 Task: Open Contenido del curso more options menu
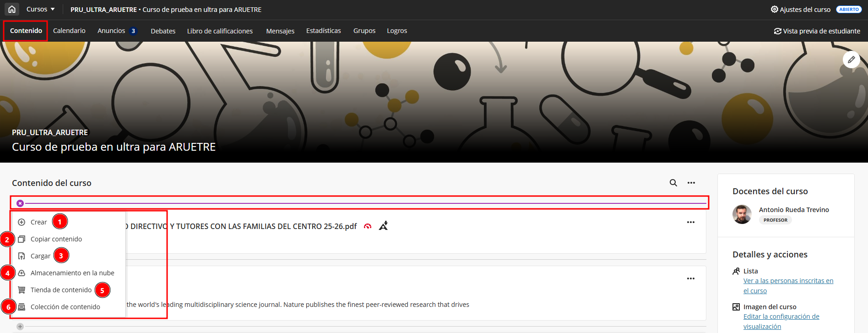point(691,183)
